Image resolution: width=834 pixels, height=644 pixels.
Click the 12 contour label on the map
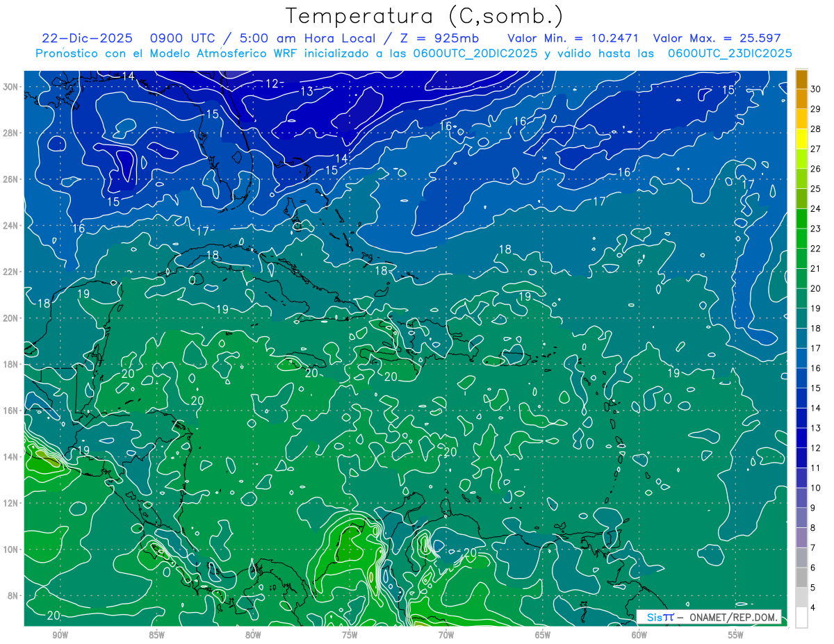(x=272, y=83)
